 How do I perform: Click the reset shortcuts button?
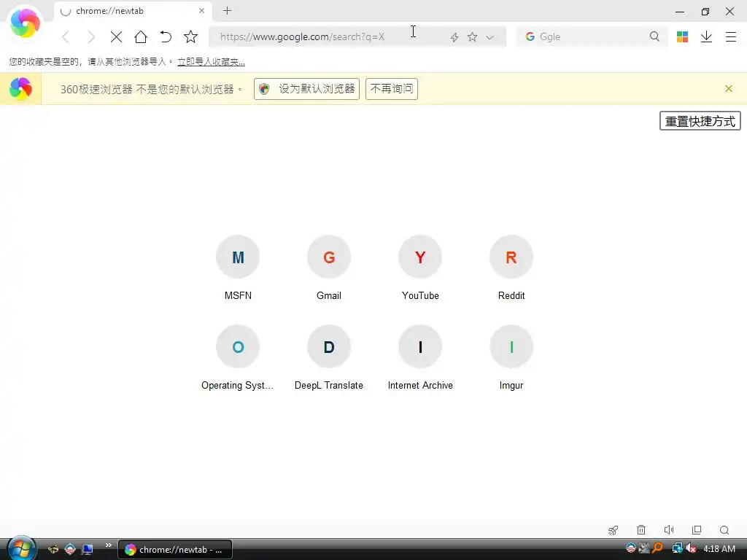click(700, 121)
